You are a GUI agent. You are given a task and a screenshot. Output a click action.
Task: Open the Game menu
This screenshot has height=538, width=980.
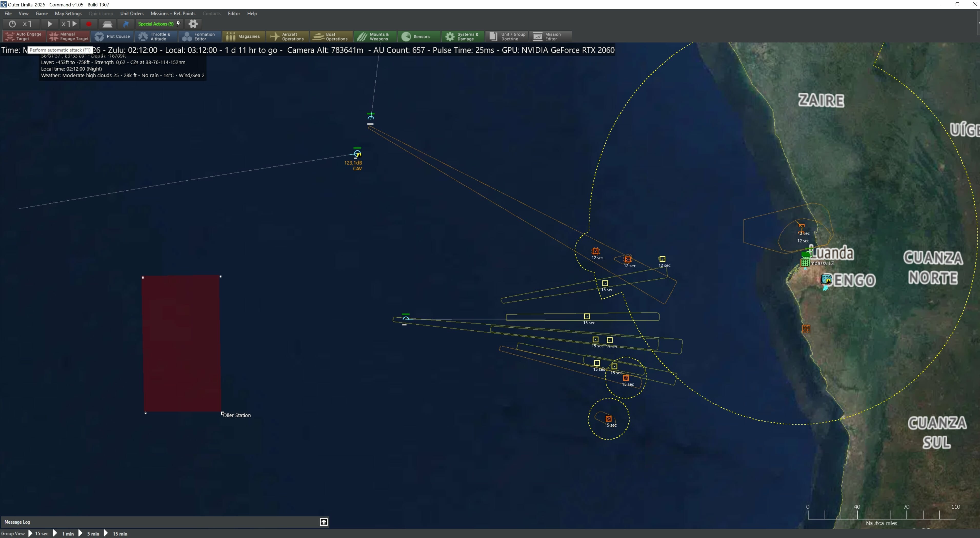[x=42, y=13]
